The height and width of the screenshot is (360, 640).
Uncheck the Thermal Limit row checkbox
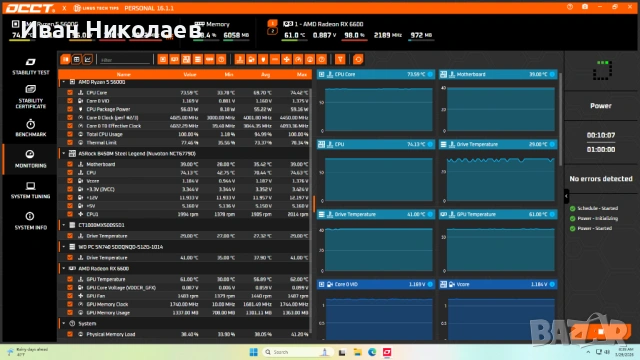click(x=70, y=142)
